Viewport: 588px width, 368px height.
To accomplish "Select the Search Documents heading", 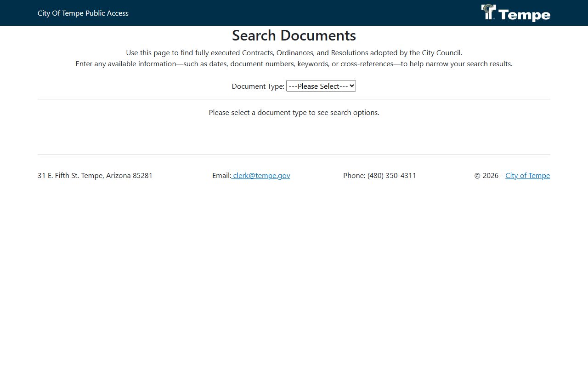I will tap(294, 35).
